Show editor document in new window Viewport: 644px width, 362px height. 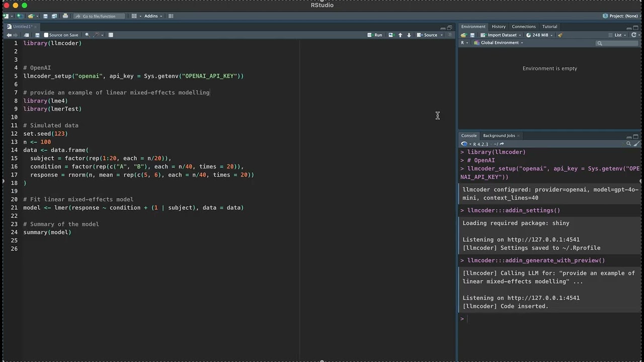tap(26, 35)
